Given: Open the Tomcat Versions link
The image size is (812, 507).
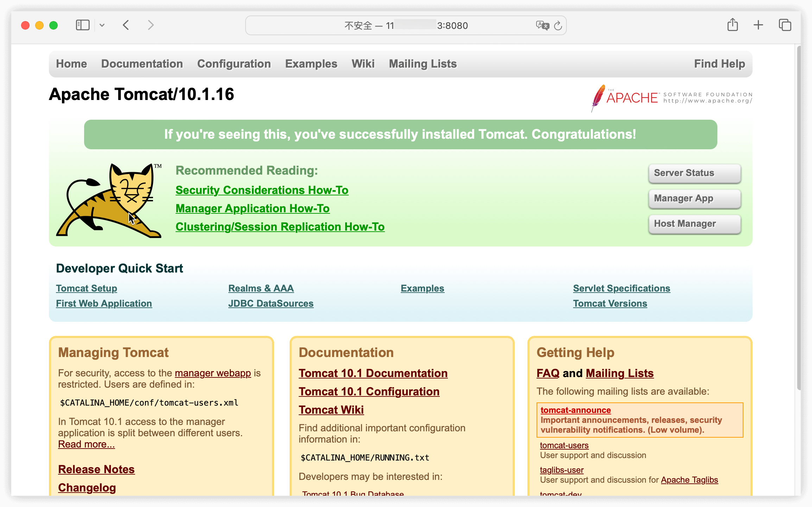Looking at the screenshot, I should 610,303.
